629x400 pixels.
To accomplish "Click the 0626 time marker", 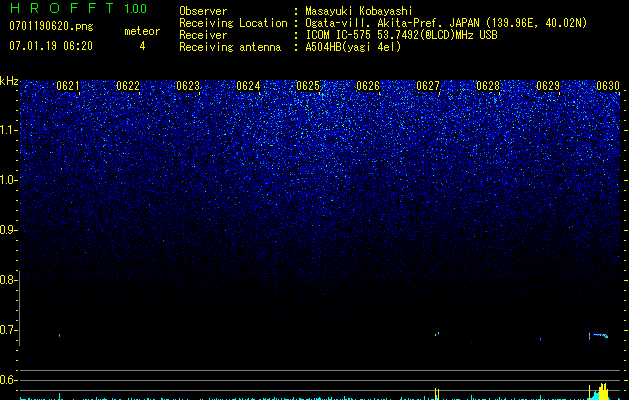I will (x=368, y=86).
